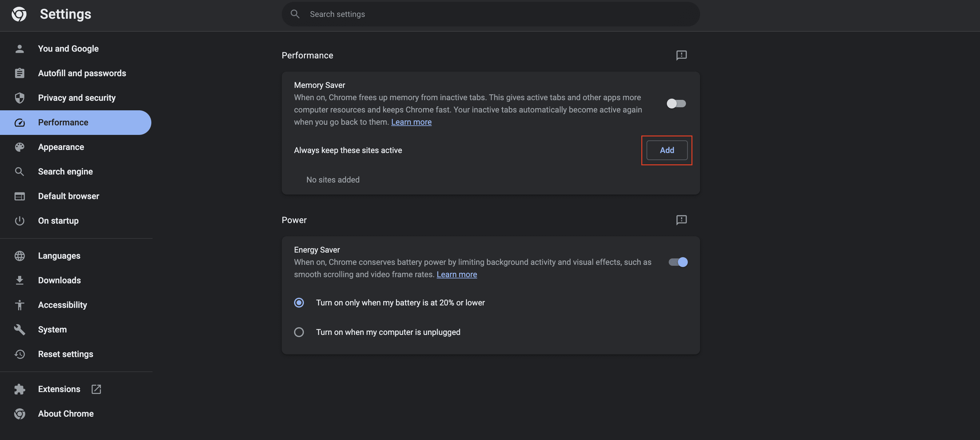Select turn on when computer unplugged radio
Viewport: 980px width, 440px height.
tap(299, 332)
